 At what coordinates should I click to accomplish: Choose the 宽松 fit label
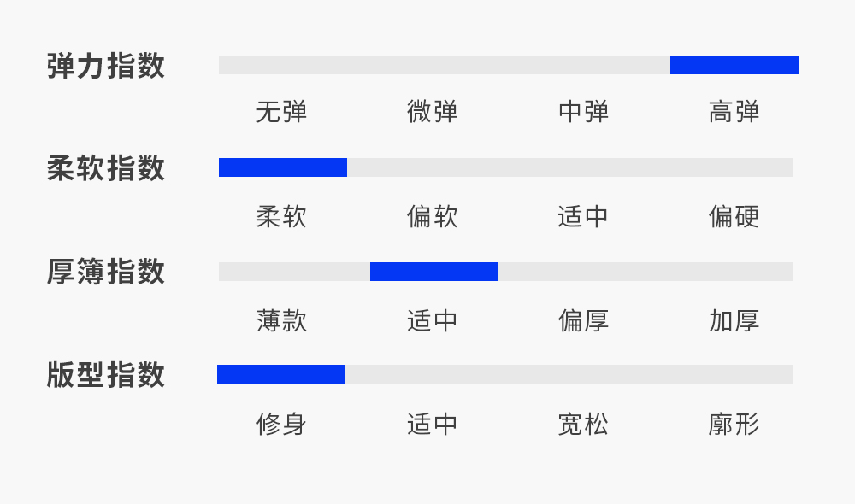[x=583, y=424]
